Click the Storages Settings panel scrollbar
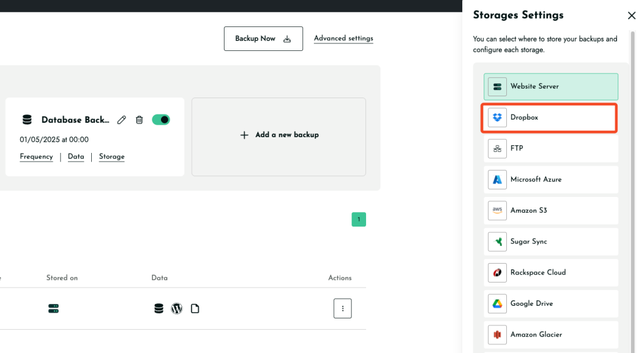This screenshot has height=353, width=644. tap(633, 191)
